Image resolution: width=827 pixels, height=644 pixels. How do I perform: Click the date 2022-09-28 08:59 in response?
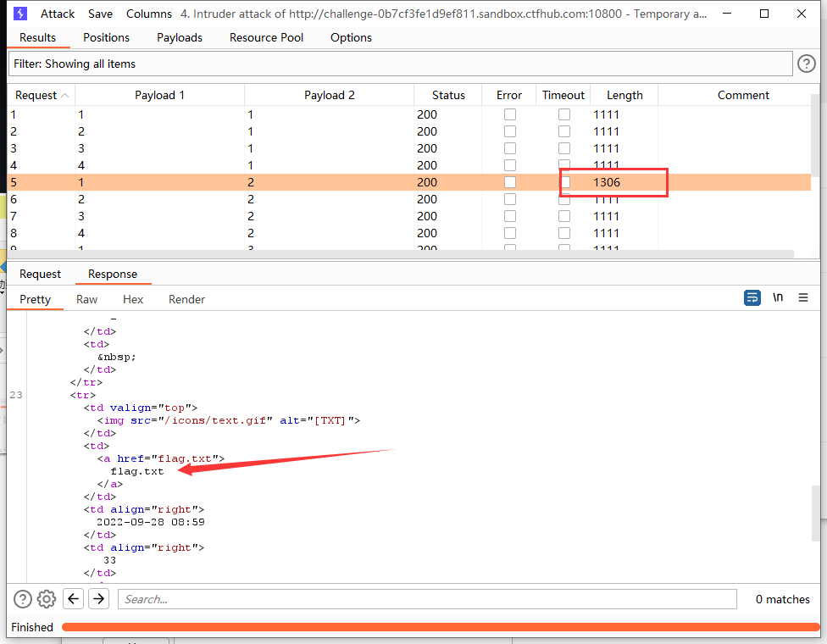[150, 522]
